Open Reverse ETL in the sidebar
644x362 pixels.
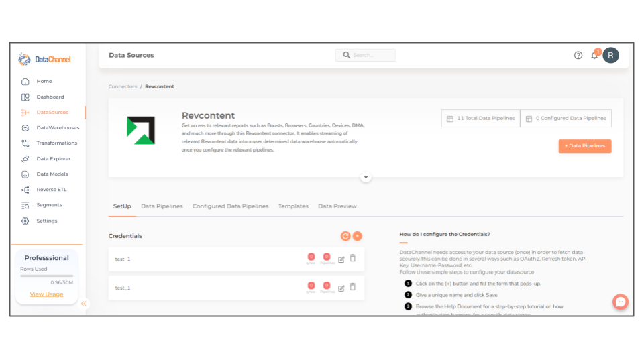(52, 190)
